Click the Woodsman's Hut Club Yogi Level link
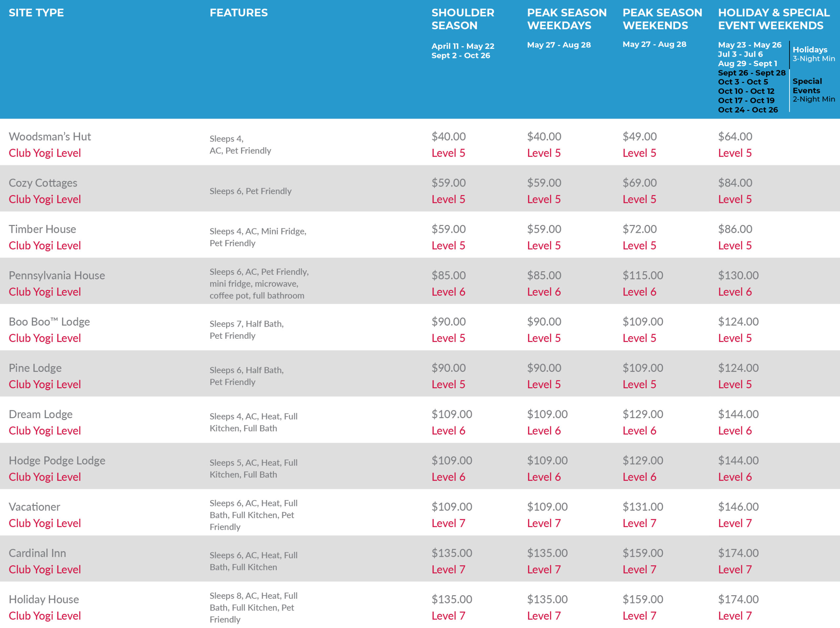The image size is (840, 628). [45, 153]
